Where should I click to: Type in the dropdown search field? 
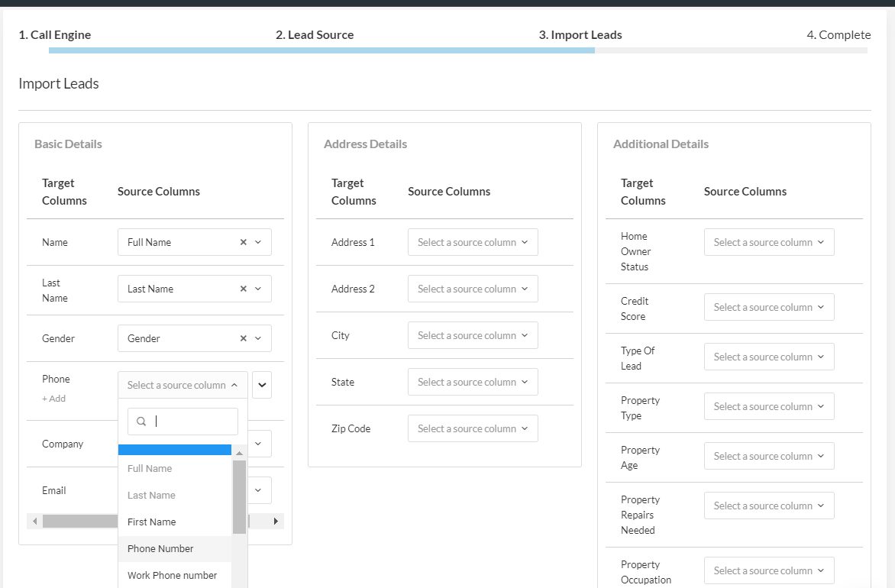click(191, 422)
